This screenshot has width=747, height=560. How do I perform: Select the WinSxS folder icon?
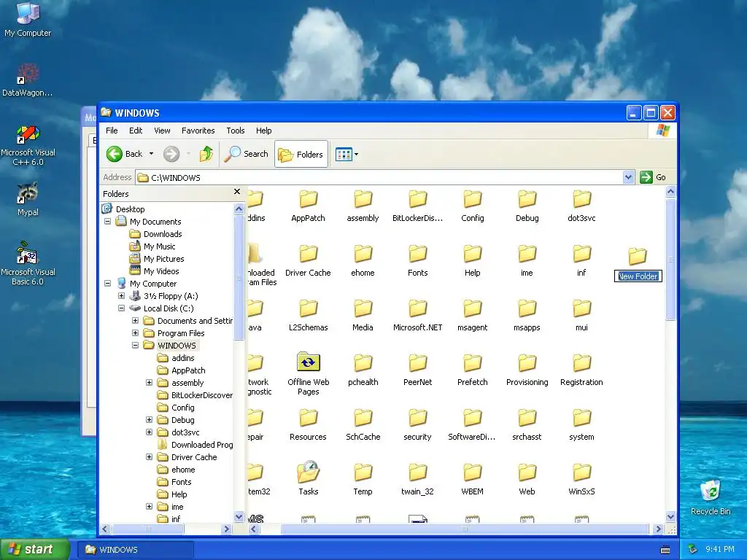click(x=581, y=480)
